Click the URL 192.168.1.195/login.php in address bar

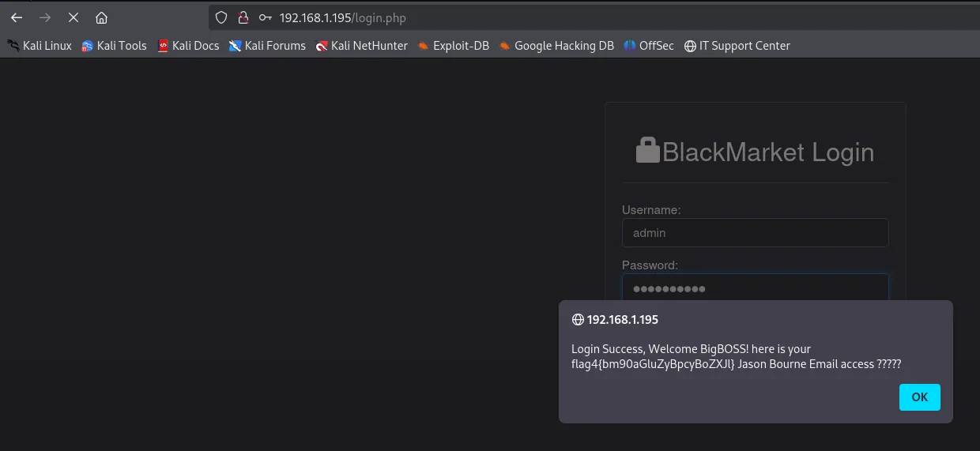(x=342, y=17)
